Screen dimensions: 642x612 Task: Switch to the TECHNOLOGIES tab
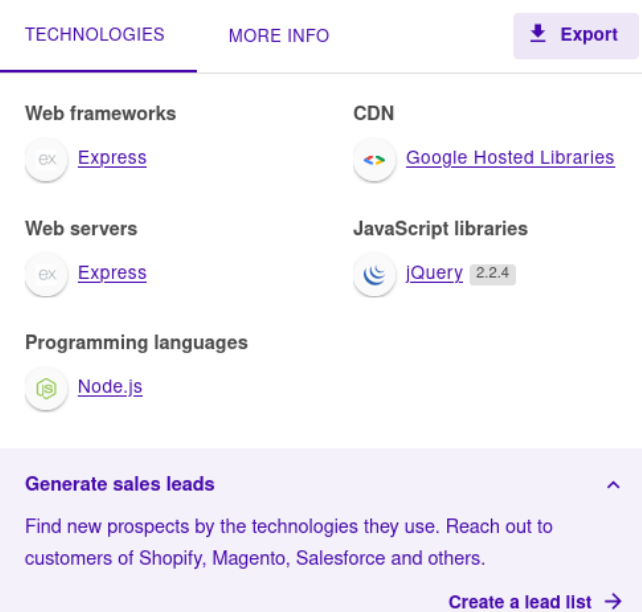pyautogui.click(x=95, y=35)
